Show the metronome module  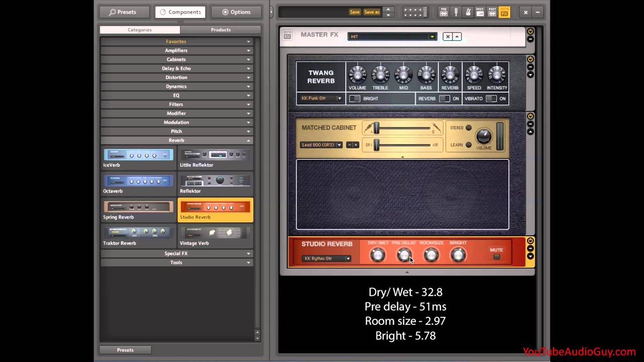[468, 12]
